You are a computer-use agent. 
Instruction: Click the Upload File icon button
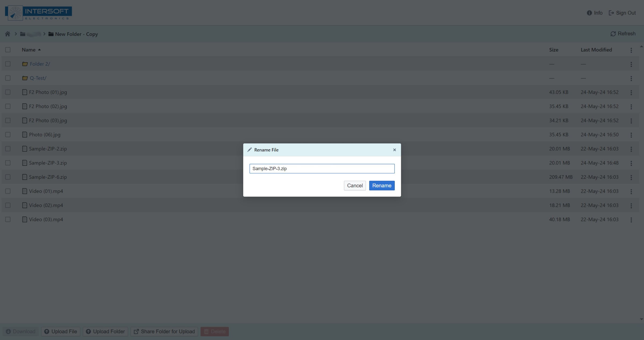(x=47, y=332)
